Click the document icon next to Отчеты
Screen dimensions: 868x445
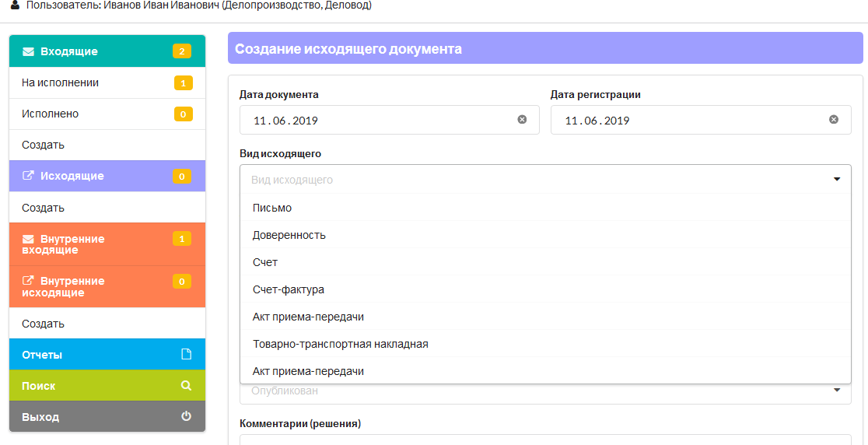(x=187, y=354)
